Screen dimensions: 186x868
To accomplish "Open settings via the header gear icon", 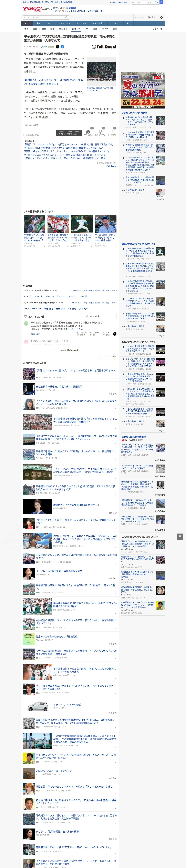I will (x=161, y=18).
